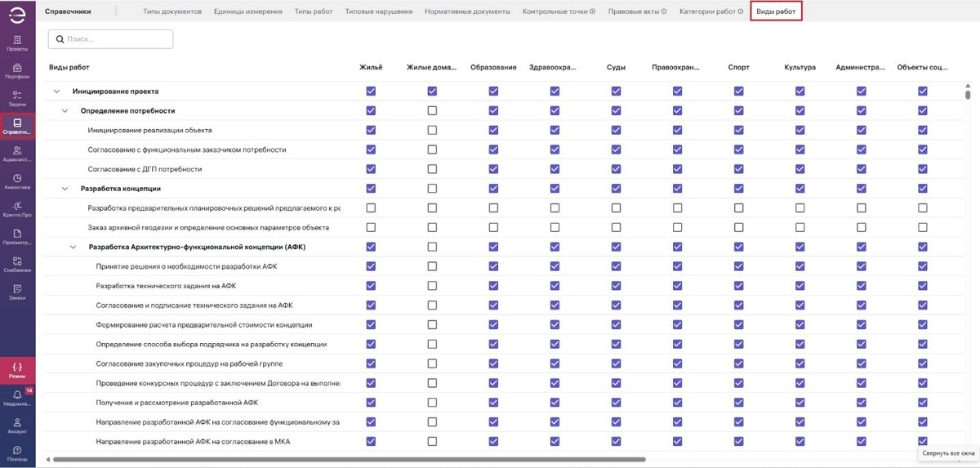Switch to Типы документов tab
980x468 pixels.
coord(171,11)
